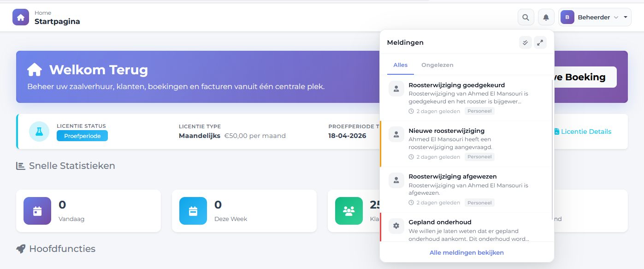
Task: Click Alle meldingen bekijken
Action: (467, 252)
